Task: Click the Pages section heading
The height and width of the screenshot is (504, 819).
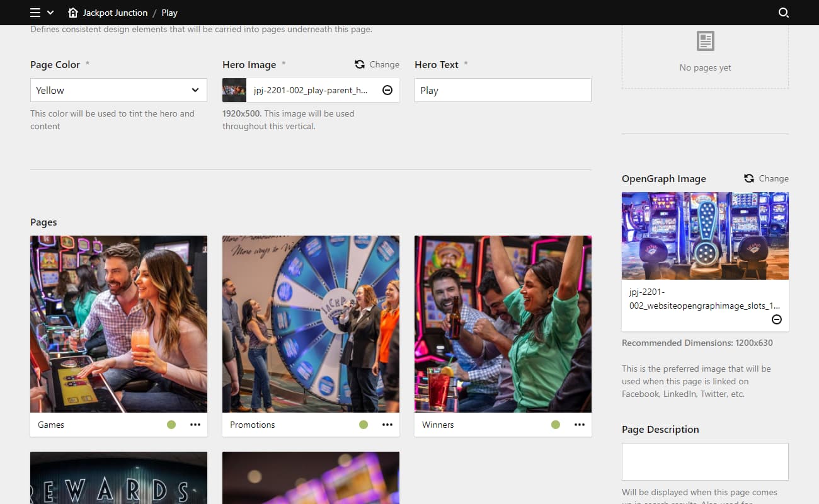Action: [43, 222]
